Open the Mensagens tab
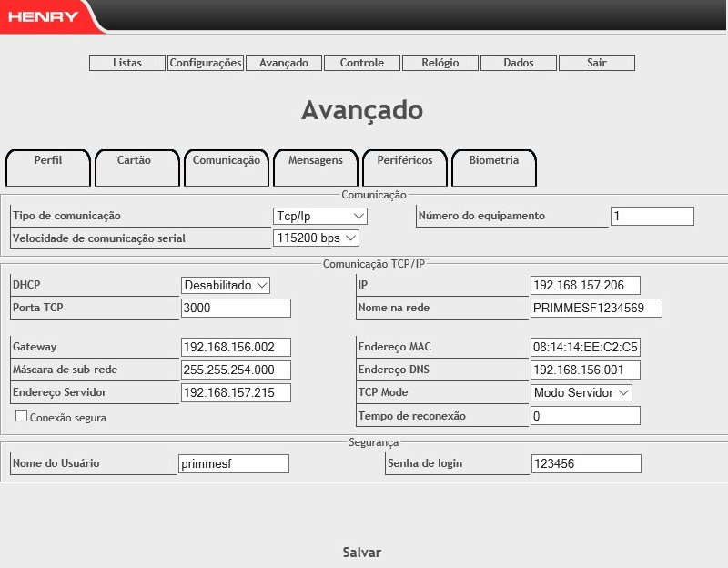 315,161
